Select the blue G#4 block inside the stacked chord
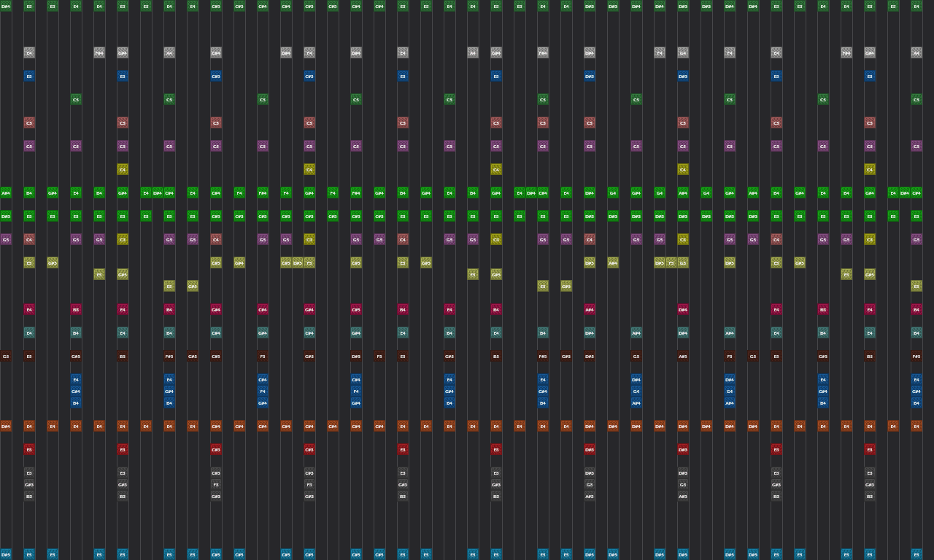934x560 pixels. click(75, 392)
